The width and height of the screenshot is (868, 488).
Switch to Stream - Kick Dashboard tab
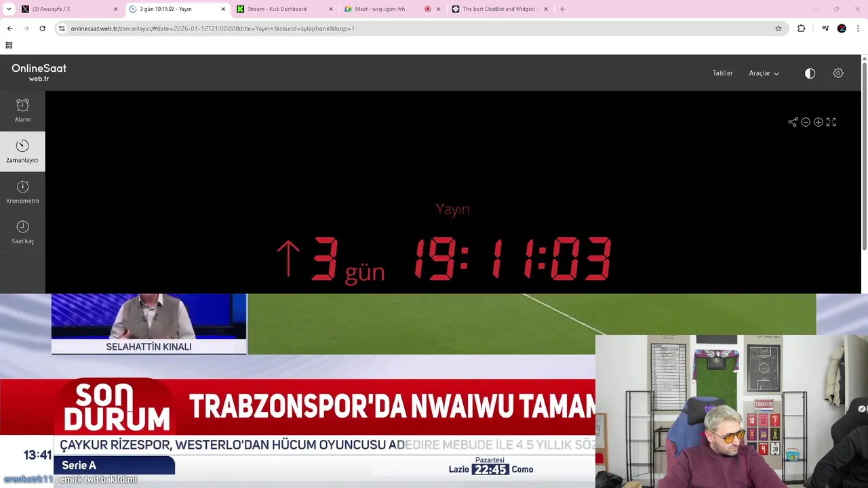(x=285, y=9)
